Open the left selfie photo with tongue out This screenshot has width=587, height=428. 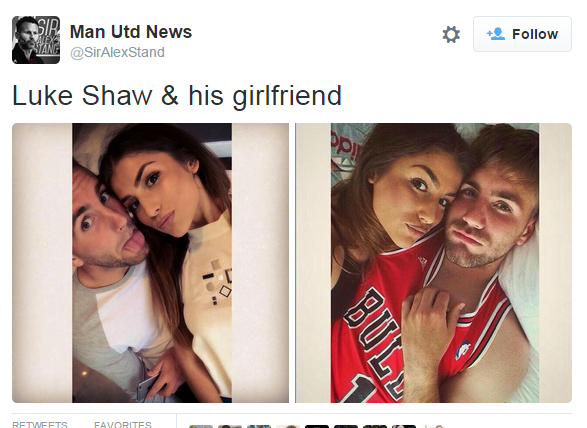(x=150, y=263)
